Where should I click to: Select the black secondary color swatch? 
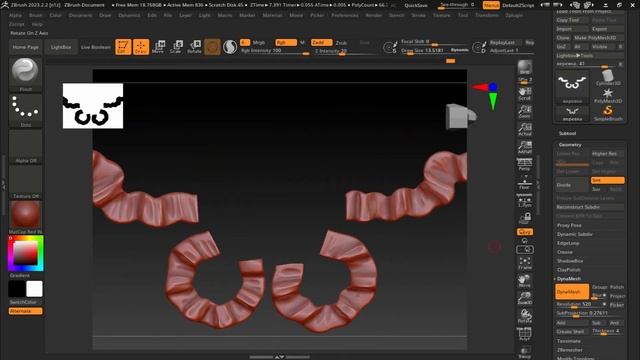pyautogui.click(x=17, y=289)
